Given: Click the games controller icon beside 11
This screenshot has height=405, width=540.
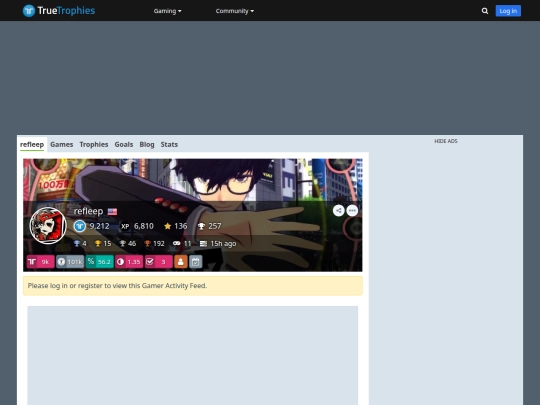Looking at the screenshot, I should click(x=176, y=243).
